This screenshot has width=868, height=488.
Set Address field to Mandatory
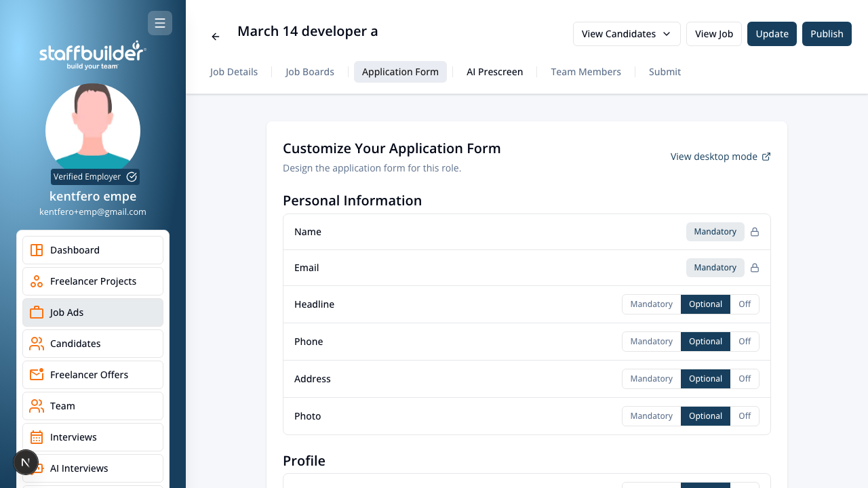pyautogui.click(x=652, y=379)
